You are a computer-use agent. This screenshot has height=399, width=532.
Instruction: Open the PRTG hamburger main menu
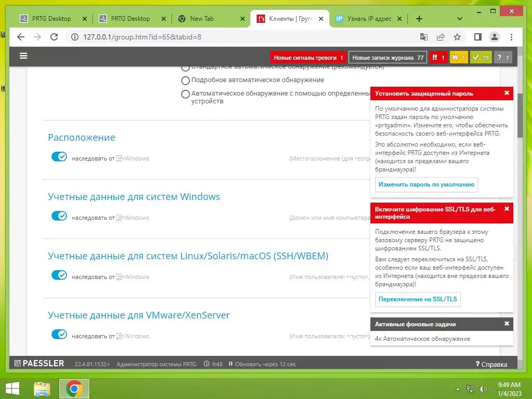(23, 56)
